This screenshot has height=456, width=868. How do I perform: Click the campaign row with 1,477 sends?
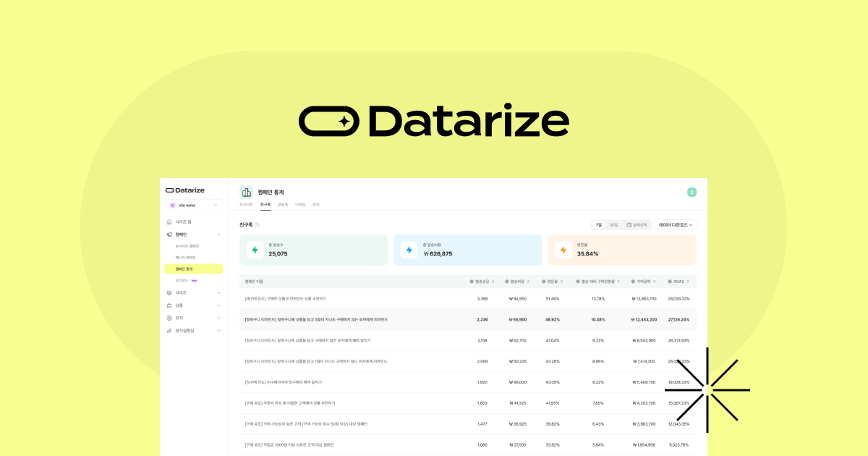click(x=468, y=424)
